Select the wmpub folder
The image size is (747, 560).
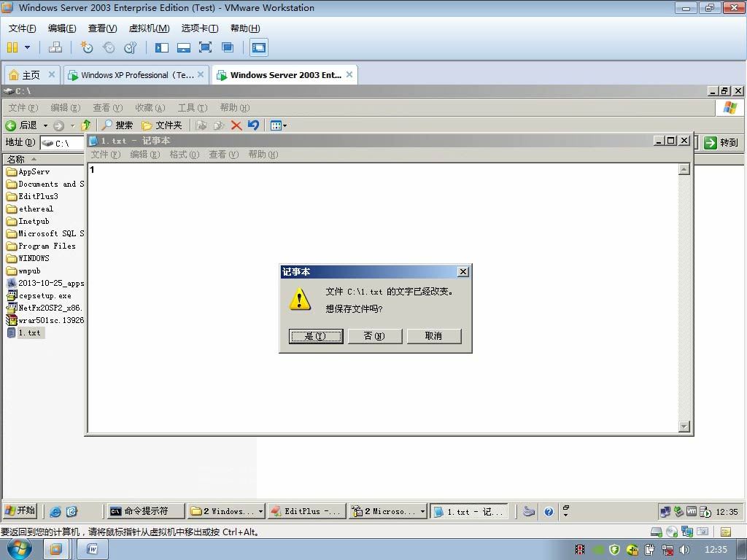click(24, 271)
